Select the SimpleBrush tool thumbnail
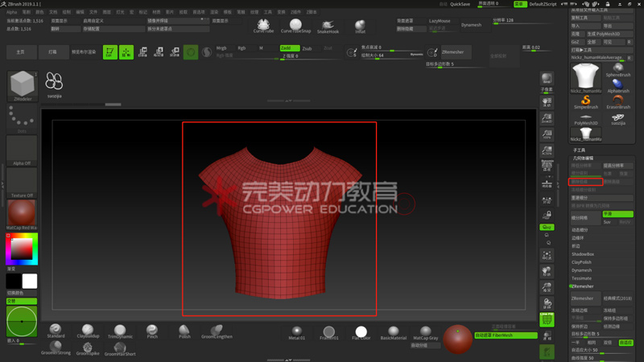 tap(586, 102)
